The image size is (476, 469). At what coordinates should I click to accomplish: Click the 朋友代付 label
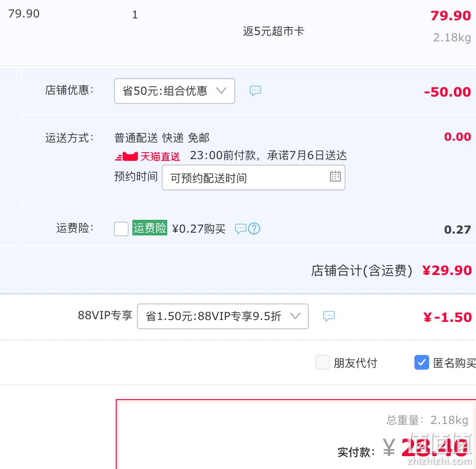pos(355,363)
